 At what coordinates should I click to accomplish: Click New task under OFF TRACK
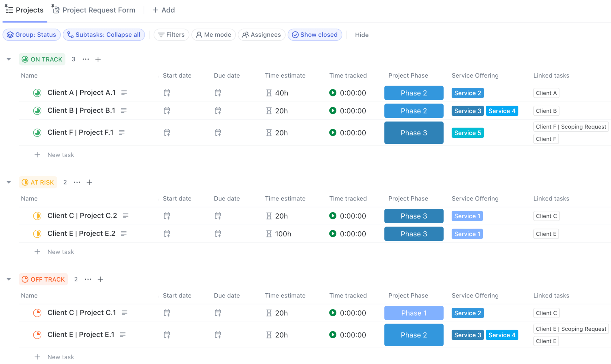click(60, 357)
